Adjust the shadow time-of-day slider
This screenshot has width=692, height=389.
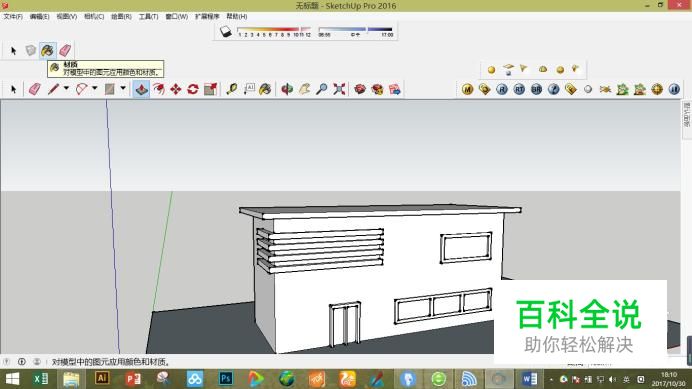[x=355, y=30]
